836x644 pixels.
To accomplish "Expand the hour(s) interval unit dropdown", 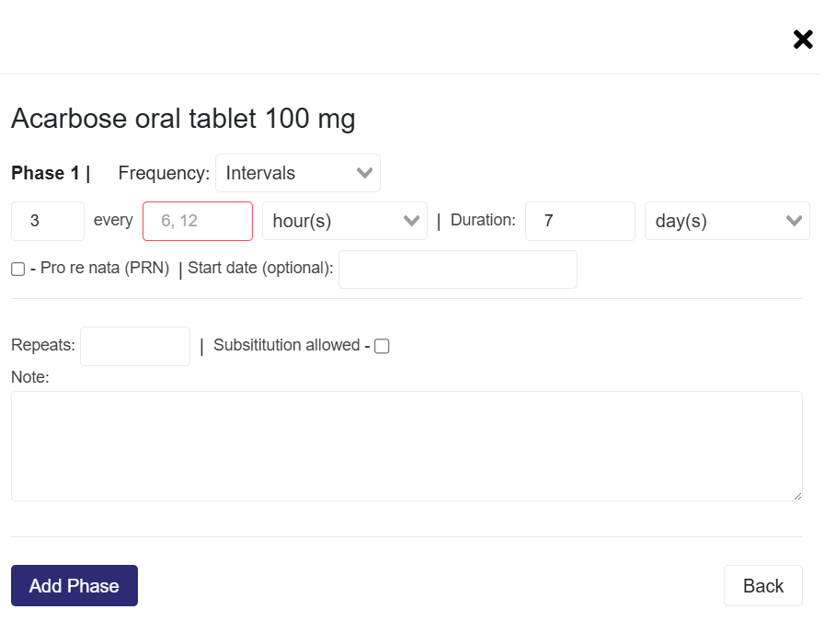I will (x=344, y=222).
